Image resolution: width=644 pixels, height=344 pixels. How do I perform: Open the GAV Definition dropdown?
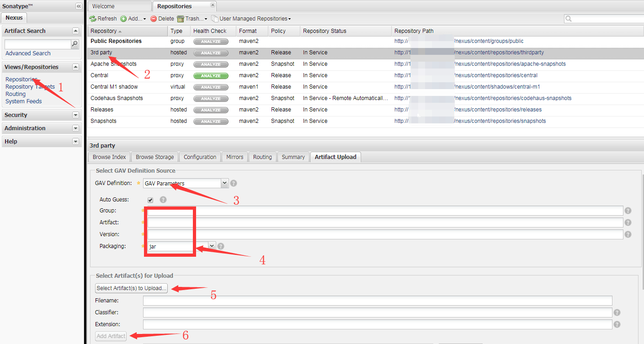pyautogui.click(x=224, y=183)
